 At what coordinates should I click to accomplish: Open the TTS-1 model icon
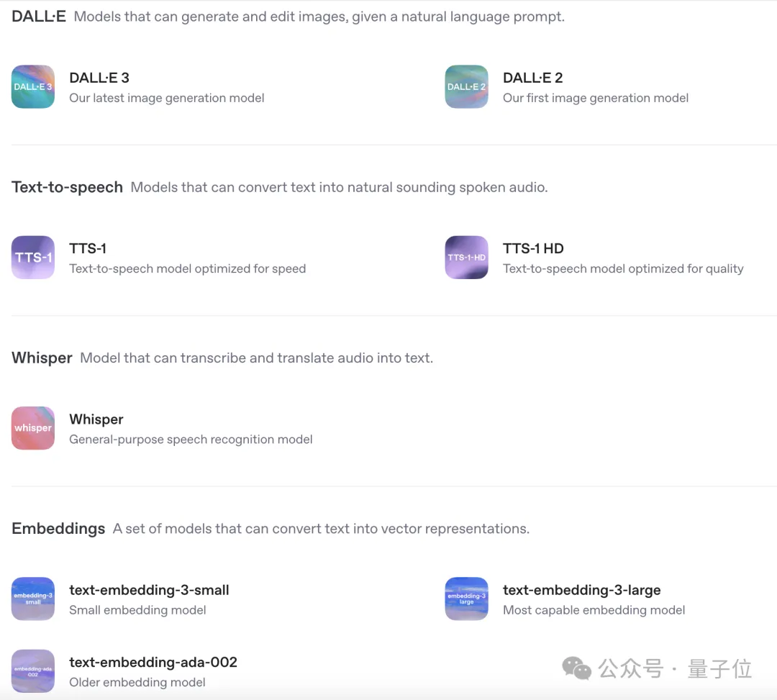tap(33, 258)
